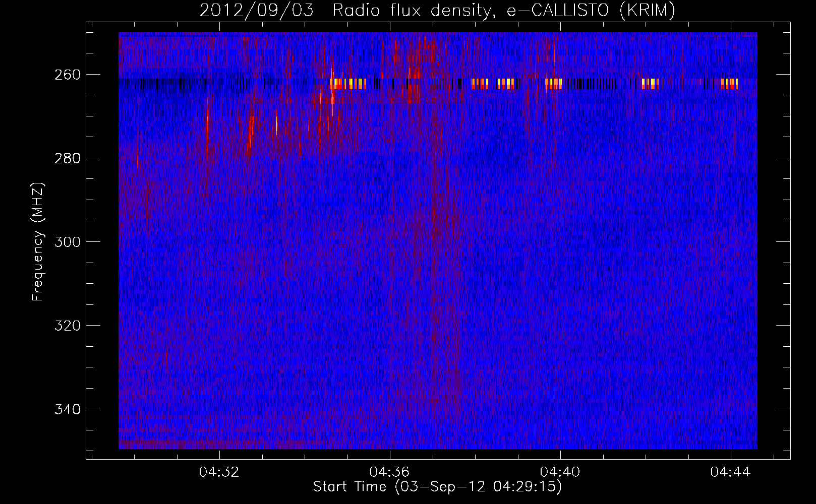Click the 260 frequency tick label

[x=67, y=75]
